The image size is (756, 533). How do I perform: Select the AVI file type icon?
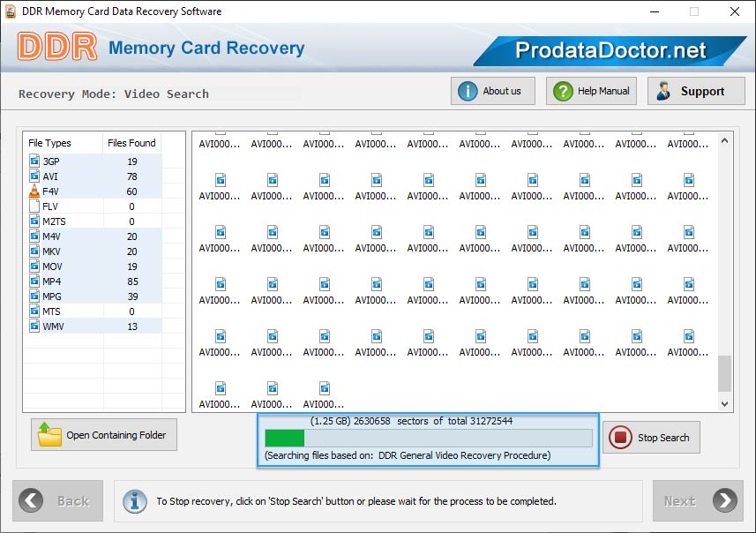(34, 176)
